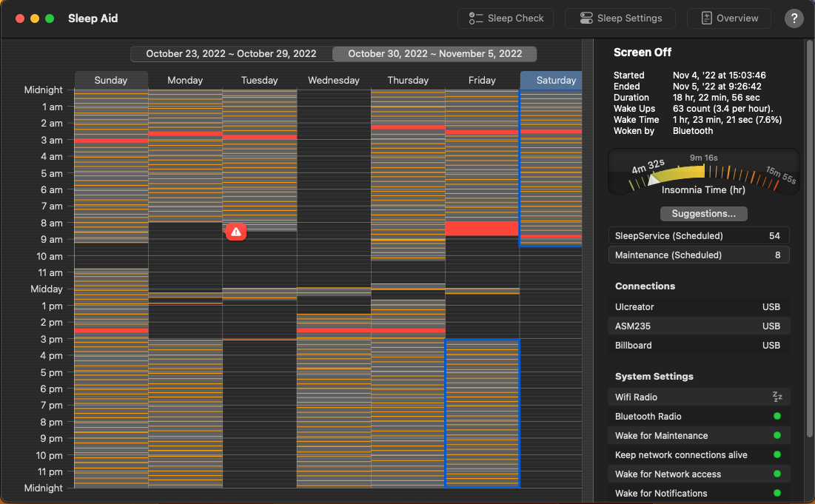
Task: Toggle the Wake for Network access indicator
Action: (777, 474)
